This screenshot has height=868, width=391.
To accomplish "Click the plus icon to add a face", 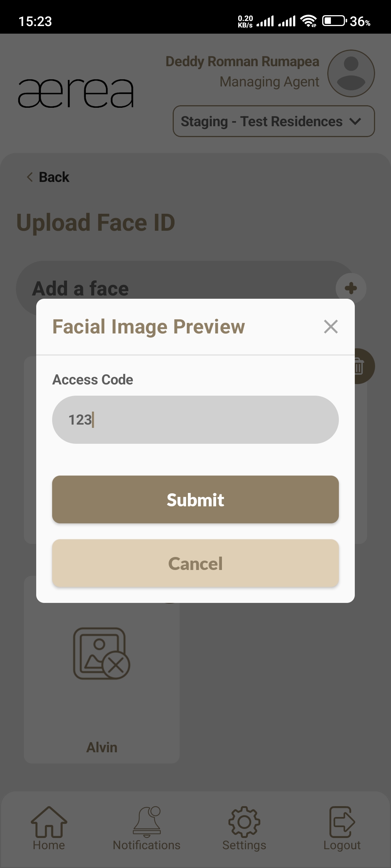I will click(351, 288).
